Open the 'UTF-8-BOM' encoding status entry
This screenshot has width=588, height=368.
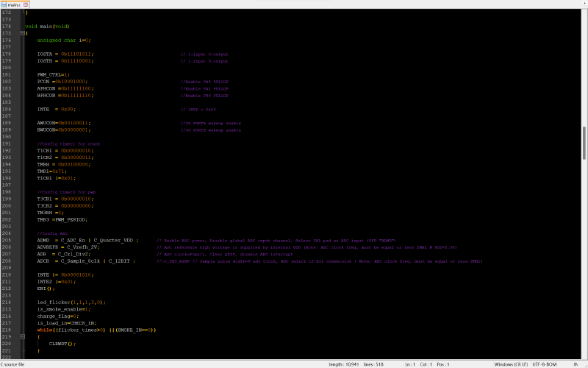point(545,364)
